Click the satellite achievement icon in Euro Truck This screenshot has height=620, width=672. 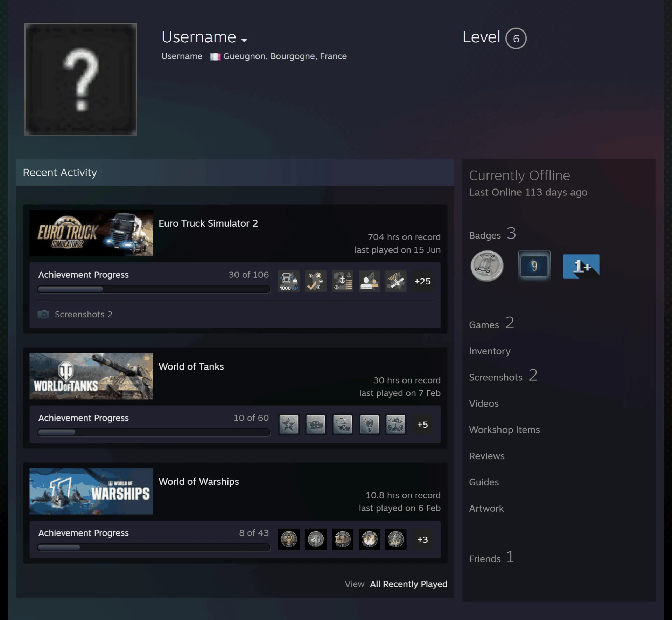click(396, 281)
